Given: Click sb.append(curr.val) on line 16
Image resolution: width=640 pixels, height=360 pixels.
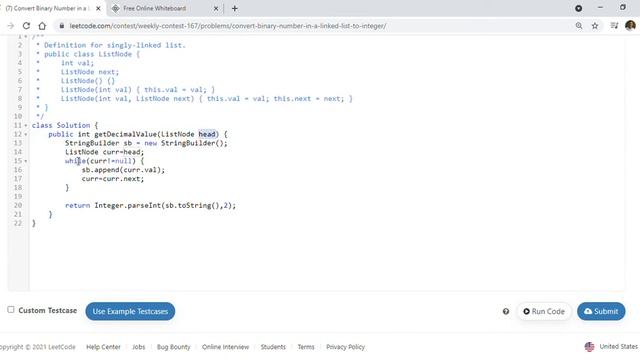Looking at the screenshot, I should [123, 170].
